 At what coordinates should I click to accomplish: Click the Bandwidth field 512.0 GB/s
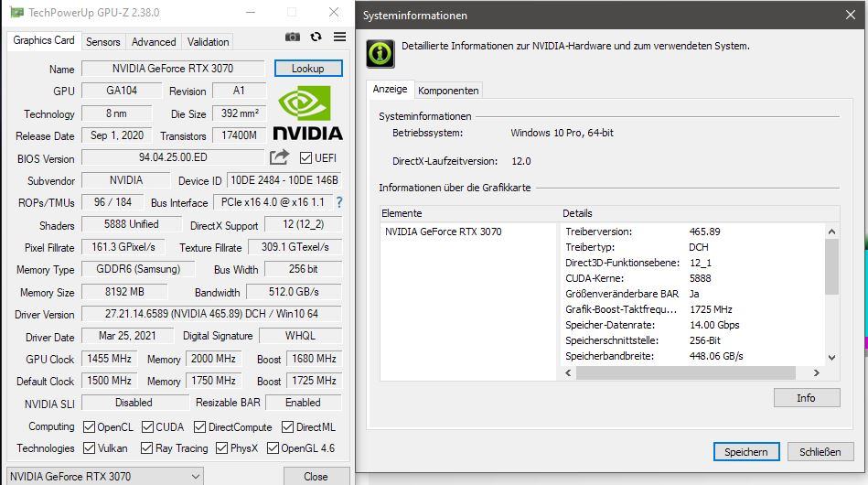pos(294,292)
